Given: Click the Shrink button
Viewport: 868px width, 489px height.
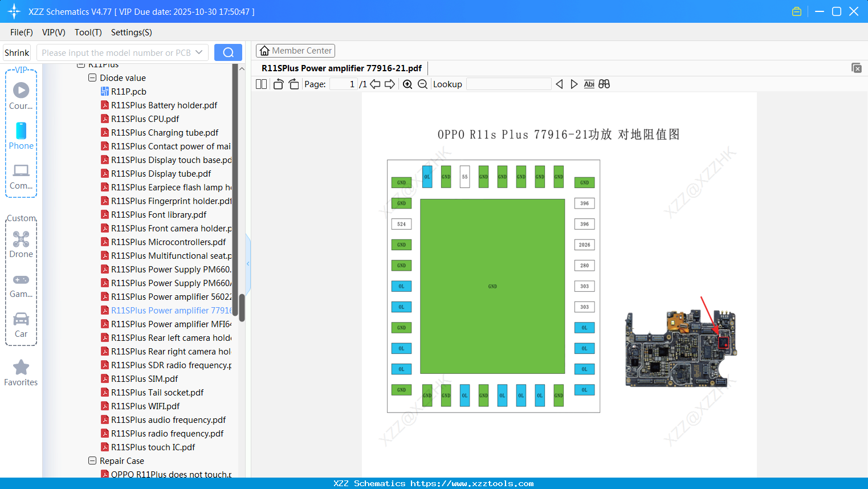Looking at the screenshot, I should (17, 52).
